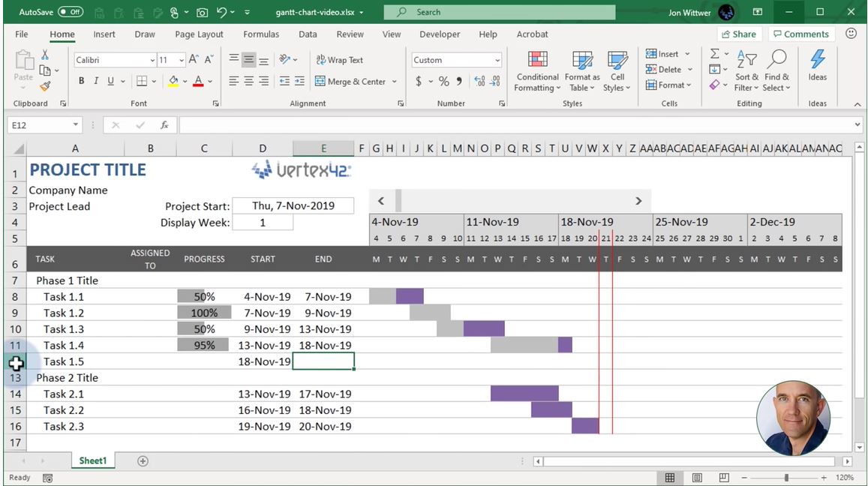
Task: Click the zoom slider handle
Action: click(786, 478)
